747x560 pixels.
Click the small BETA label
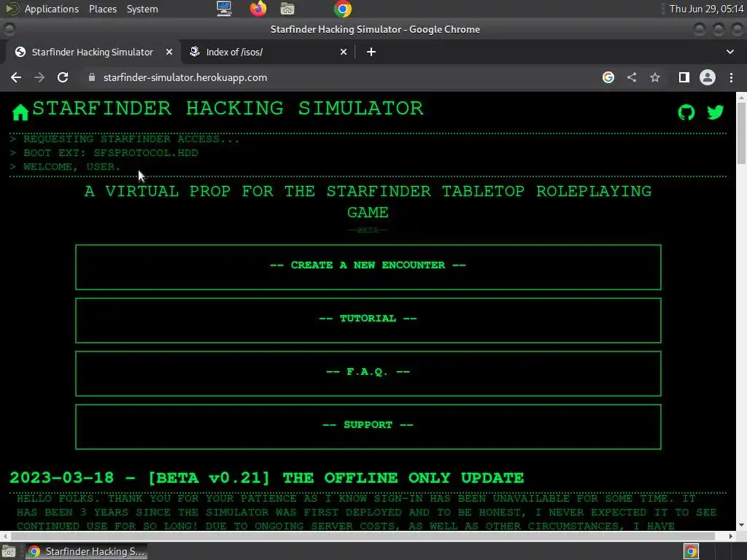pos(368,230)
